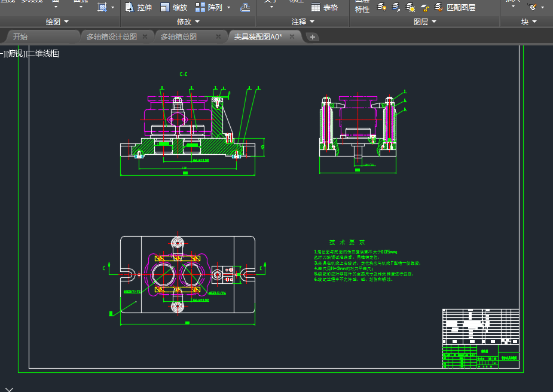Switch to the 开始 tab

pyautogui.click(x=20, y=37)
